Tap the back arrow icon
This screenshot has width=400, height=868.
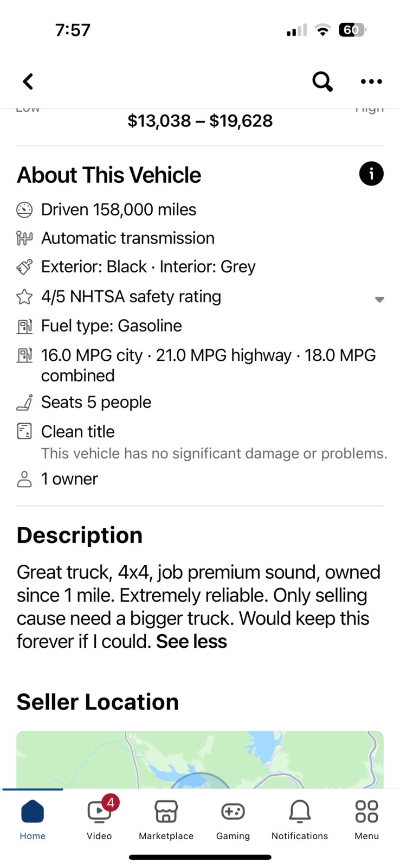tap(28, 81)
